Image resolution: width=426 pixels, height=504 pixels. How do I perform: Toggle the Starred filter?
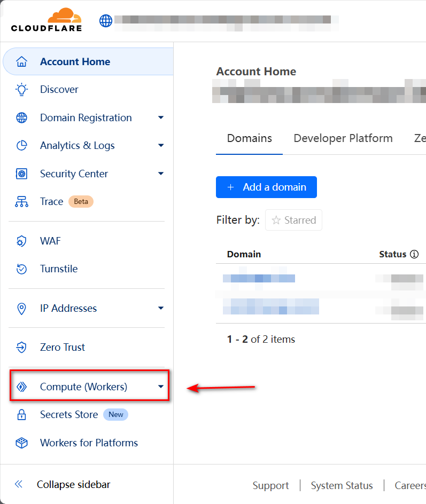click(x=293, y=220)
